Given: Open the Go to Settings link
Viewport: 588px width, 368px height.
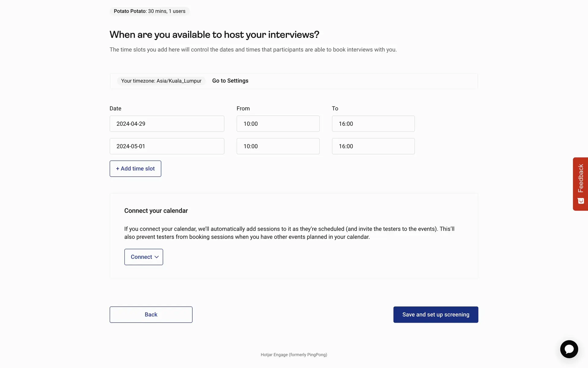Looking at the screenshot, I should pyautogui.click(x=230, y=81).
